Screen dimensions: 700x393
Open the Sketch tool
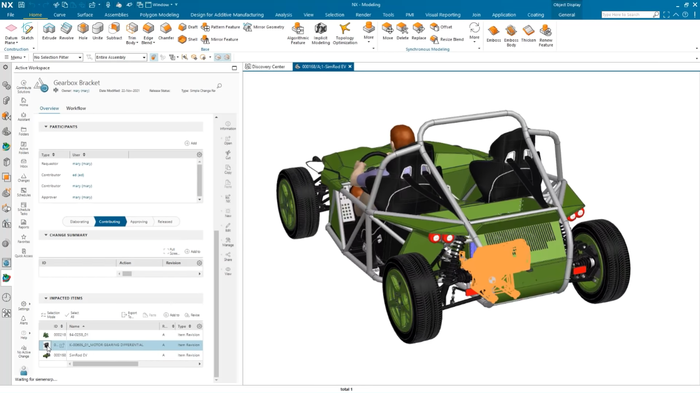[27, 31]
